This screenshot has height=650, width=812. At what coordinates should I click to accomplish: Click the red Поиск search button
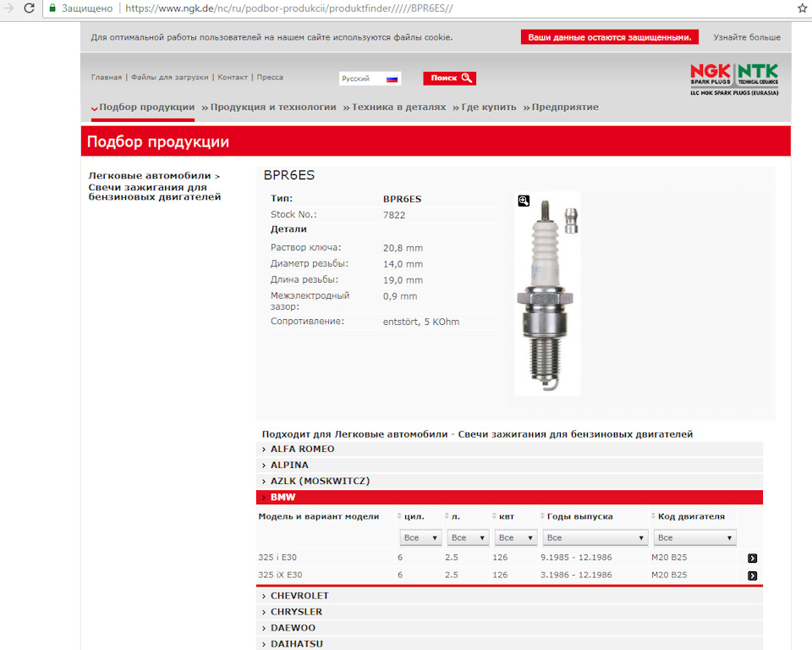point(449,78)
